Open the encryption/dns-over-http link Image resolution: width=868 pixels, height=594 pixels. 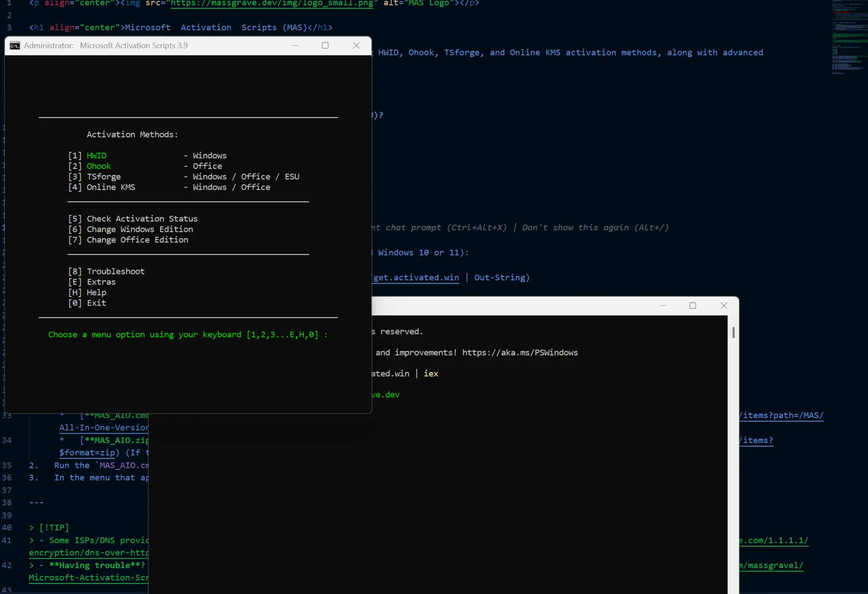click(89, 552)
